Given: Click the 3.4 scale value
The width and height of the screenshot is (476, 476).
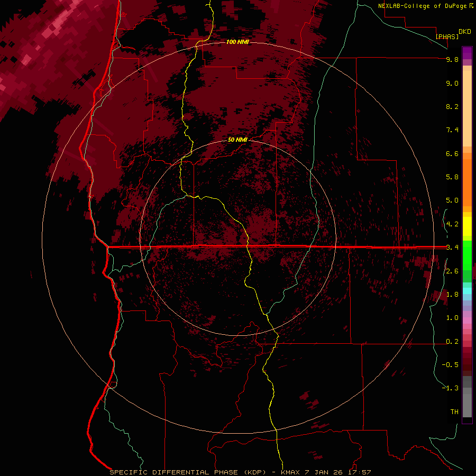Looking at the screenshot, I should coord(452,248).
